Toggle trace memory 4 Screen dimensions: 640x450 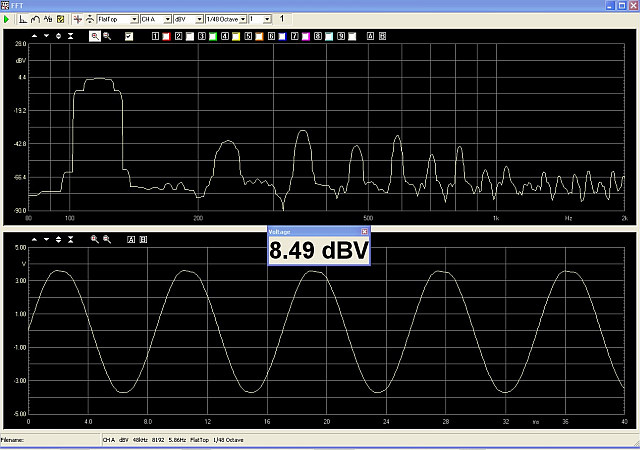click(225, 36)
